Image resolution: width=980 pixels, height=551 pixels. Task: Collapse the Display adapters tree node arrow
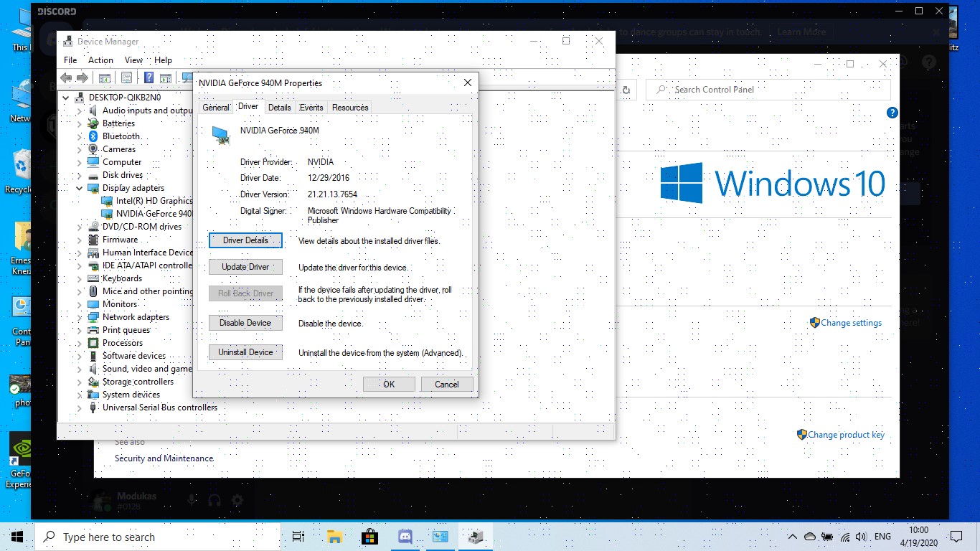tap(80, 188)
